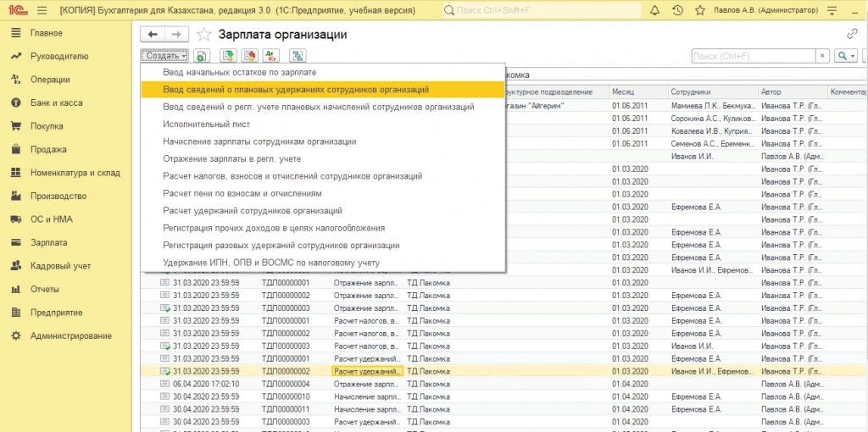
Task: Open the Предприятие section
Action: (57, 313)
